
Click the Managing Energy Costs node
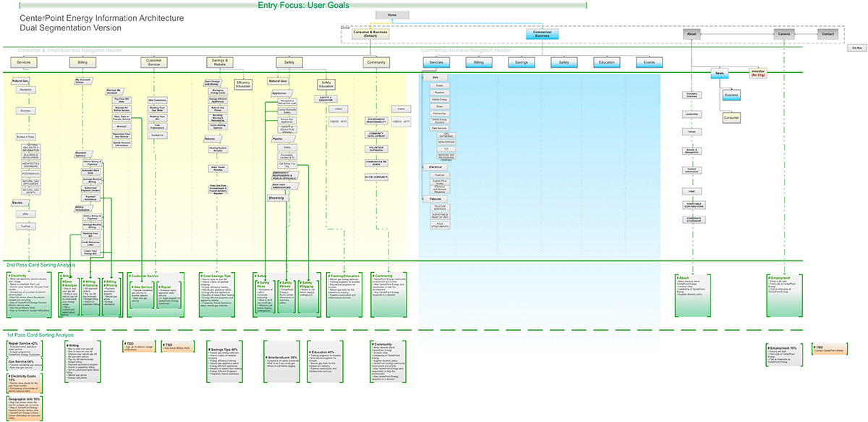click(218, 90)
